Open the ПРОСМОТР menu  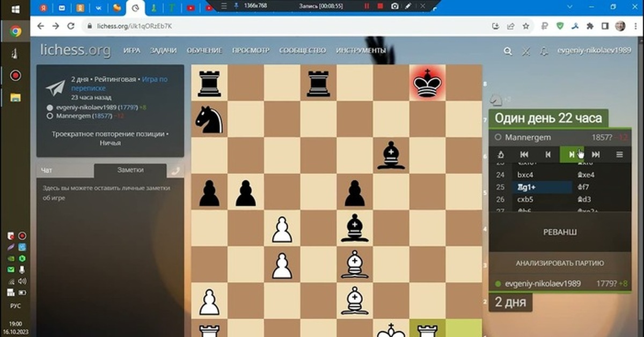point(251,50)
